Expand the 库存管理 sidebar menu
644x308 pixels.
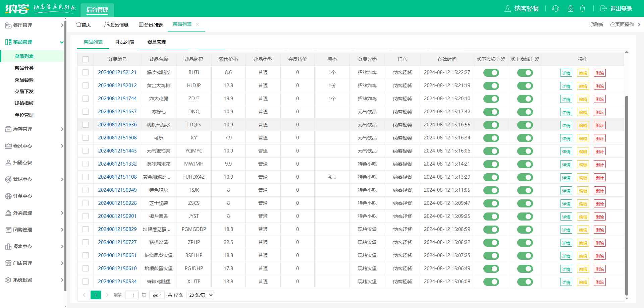pyautogui.click(x=34, y=129)
